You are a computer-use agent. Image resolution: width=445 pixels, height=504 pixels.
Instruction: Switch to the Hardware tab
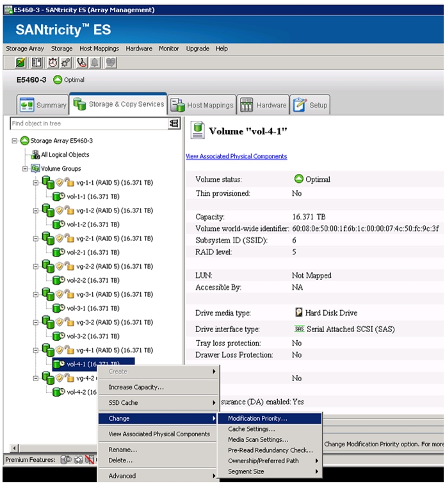click(263, 105)
